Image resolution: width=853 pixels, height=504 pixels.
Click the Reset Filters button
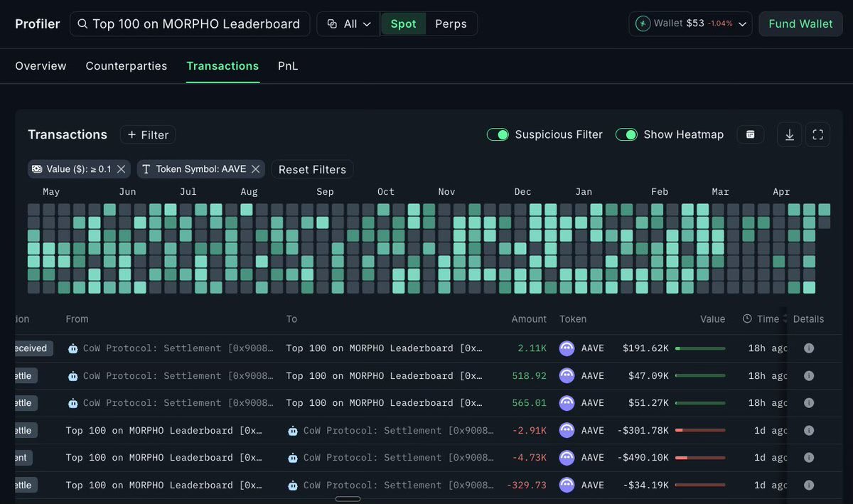tap(312, 169)
